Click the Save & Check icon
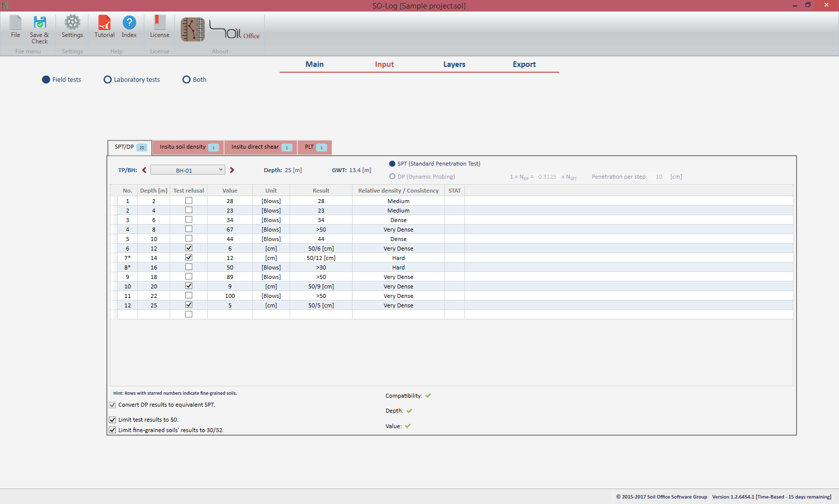 click(39, 23)
